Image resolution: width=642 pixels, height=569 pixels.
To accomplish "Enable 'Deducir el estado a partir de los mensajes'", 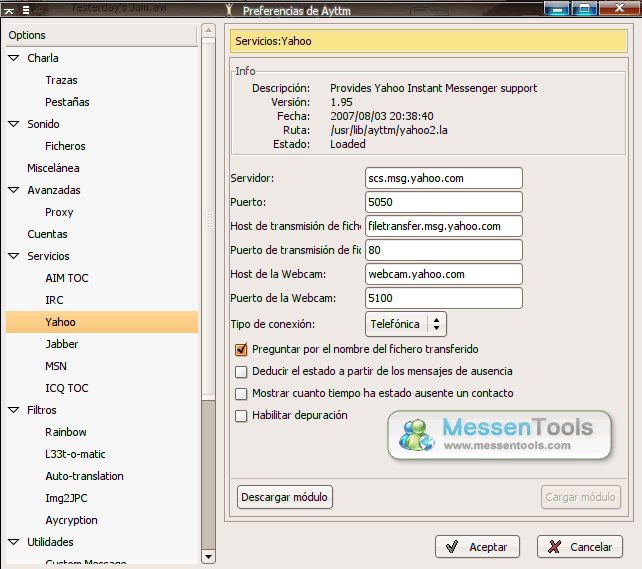I will 241,372.
